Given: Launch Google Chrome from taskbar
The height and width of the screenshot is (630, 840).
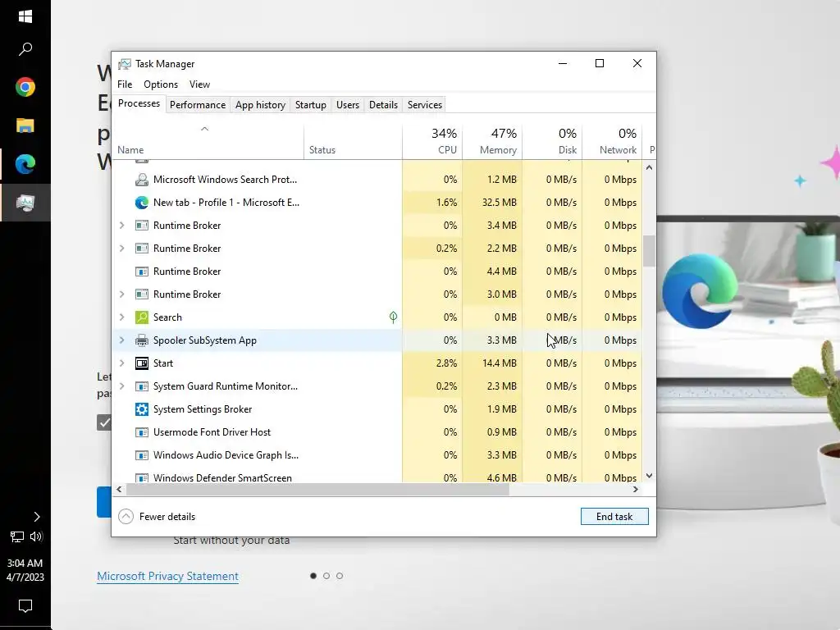Looking at the screenshot, I should pyautogui.click(x=25, y=87).
